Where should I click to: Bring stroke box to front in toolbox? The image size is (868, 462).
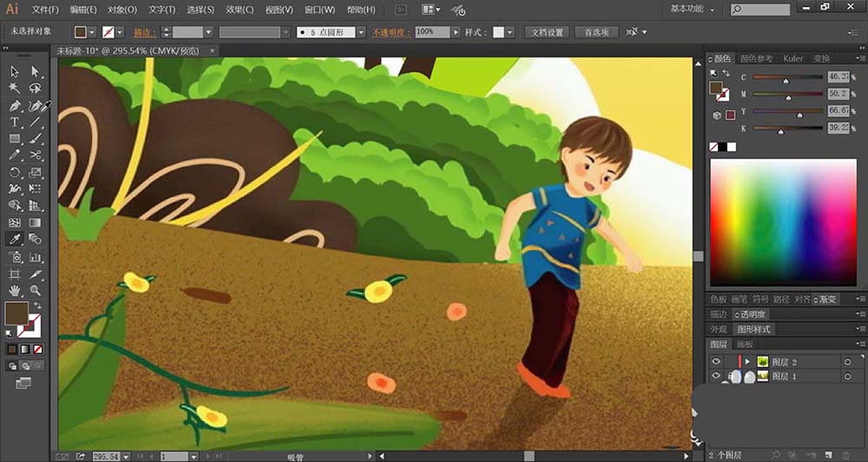click(30, 327)
